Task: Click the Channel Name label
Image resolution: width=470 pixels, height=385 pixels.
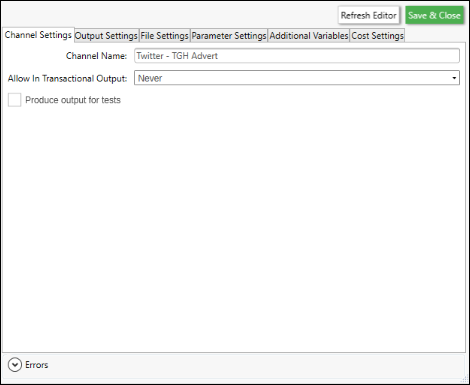Action: pos(96,56)
